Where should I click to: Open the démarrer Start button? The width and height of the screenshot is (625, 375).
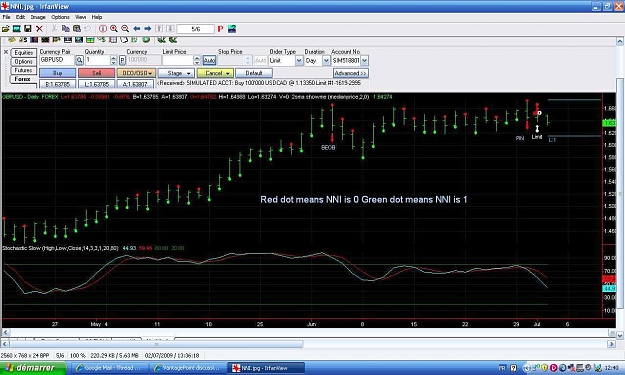coord(33,368)
